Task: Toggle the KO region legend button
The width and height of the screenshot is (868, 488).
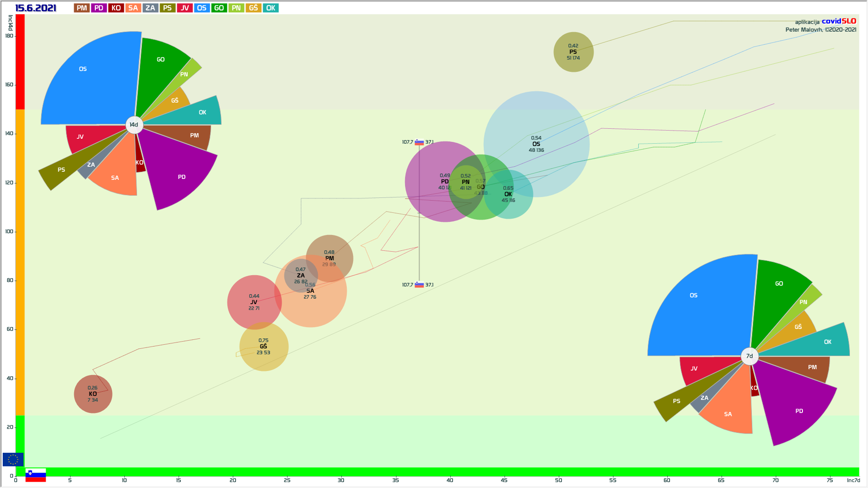Action: (x=116, y=8)
